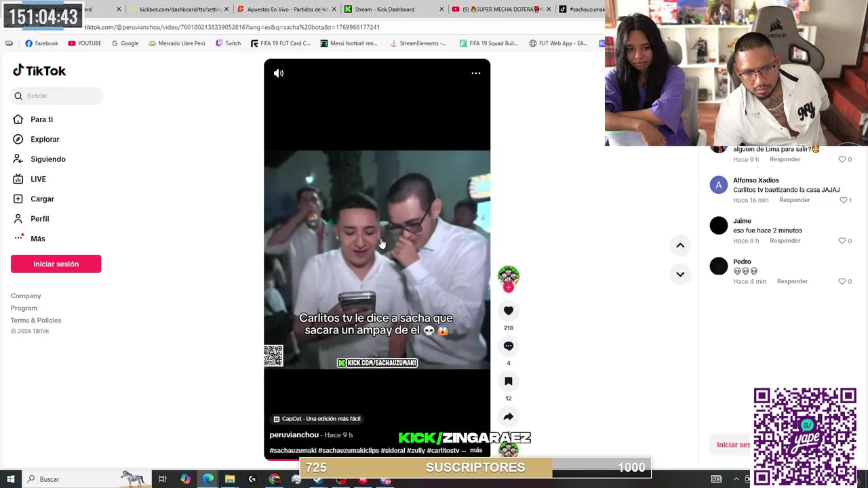Open the Terms & Policies link
The width and height of the screenshot is (868, 488).
[x=36, y=321]
